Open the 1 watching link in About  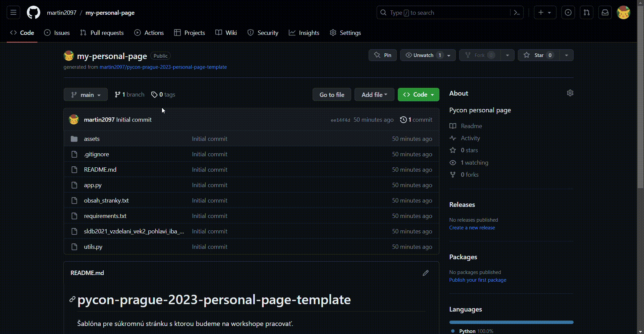[469, 163]
